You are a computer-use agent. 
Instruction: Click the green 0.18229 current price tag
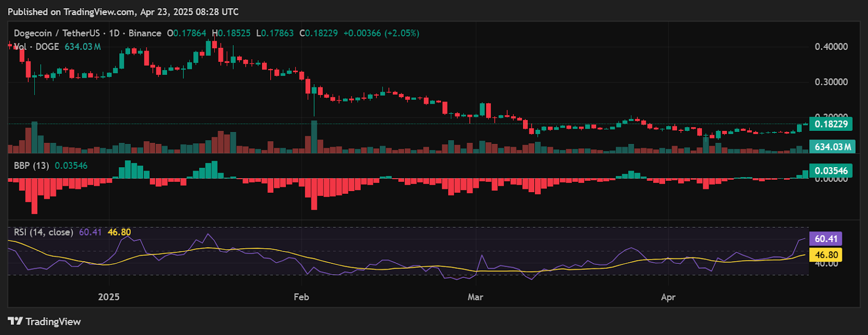point(831,124)
